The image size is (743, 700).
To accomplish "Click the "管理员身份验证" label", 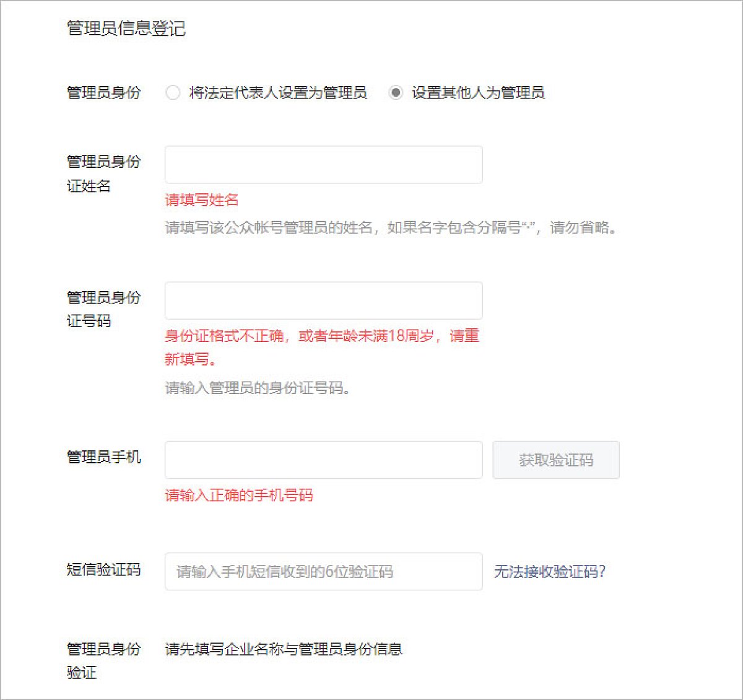I will 104,660.
